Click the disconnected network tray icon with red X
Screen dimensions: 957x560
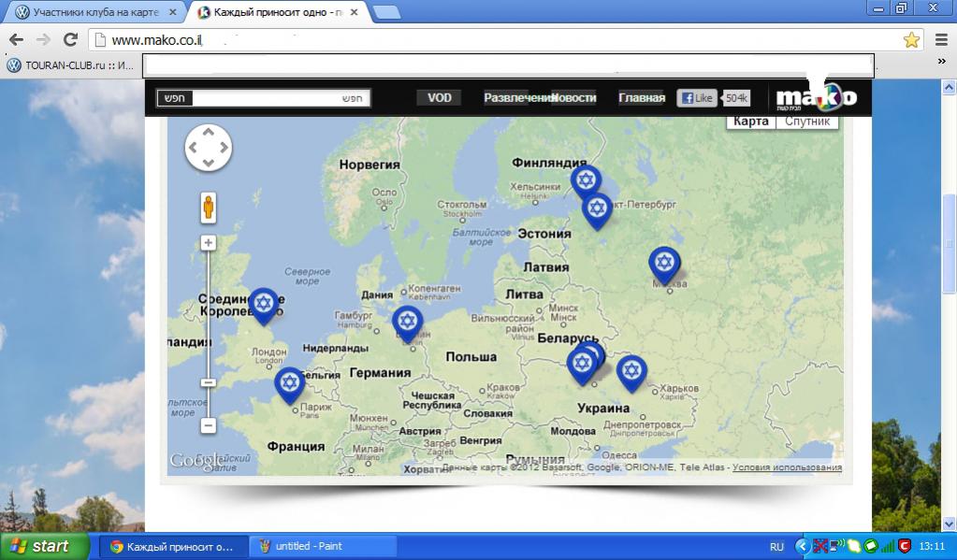tap(820, 546)
